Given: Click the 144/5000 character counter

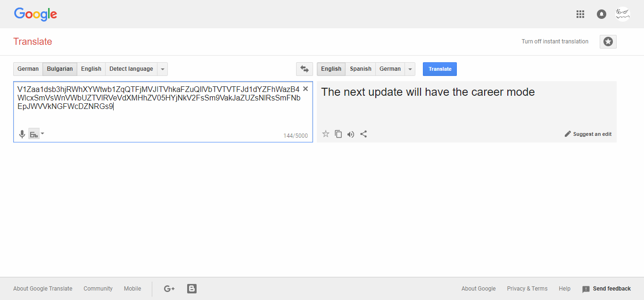Looking at the screenshot, I should [x=296, y=136].
